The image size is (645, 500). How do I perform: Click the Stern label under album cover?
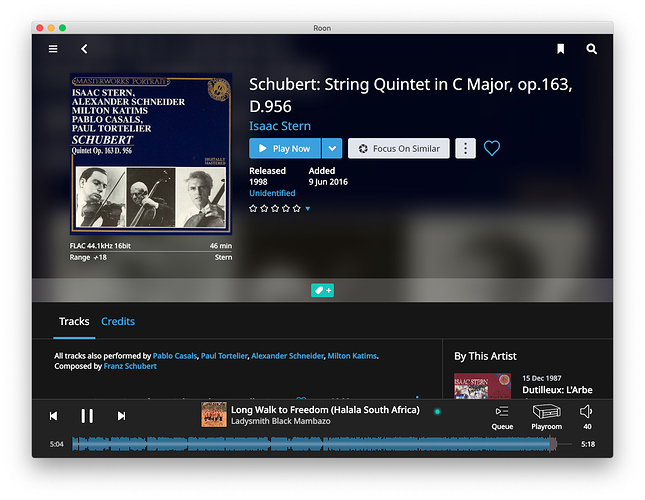[x=223, y=257]
